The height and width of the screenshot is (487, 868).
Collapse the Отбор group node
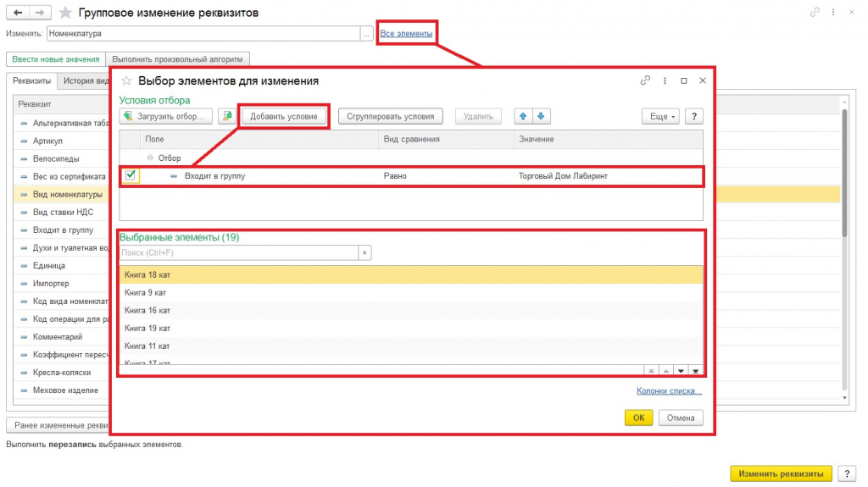150,158
